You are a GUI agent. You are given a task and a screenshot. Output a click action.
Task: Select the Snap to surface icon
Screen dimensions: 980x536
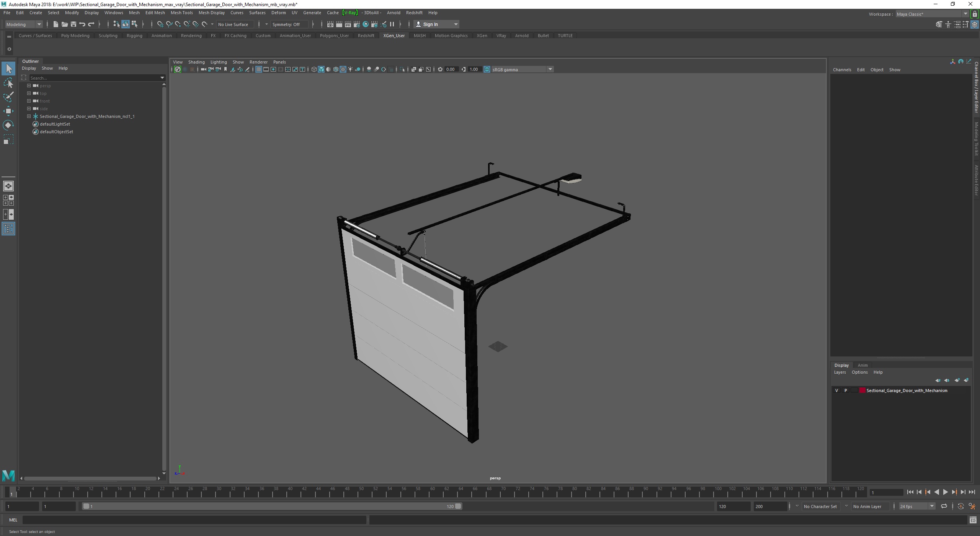click(204, 25)
